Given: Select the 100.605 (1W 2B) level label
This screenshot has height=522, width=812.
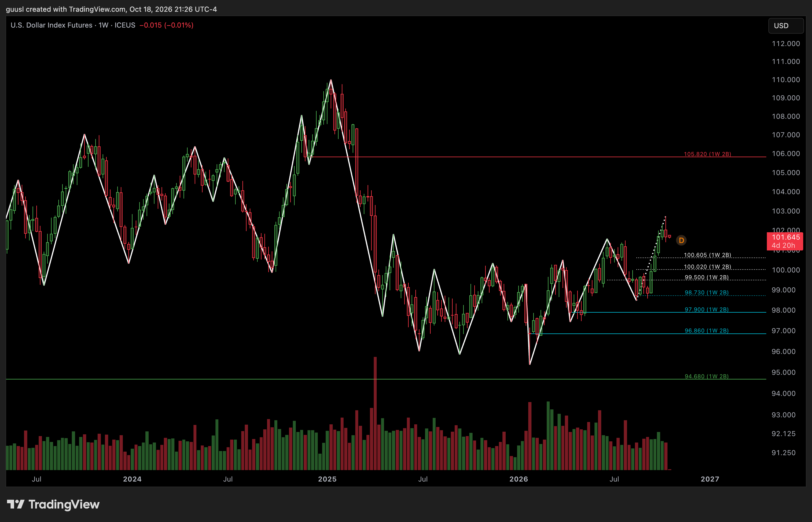Looking at the screenshot, I should coord(707,255).
